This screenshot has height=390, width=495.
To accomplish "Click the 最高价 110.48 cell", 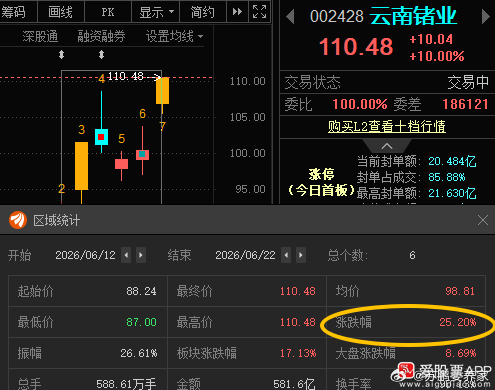I will tap(247, 322).
